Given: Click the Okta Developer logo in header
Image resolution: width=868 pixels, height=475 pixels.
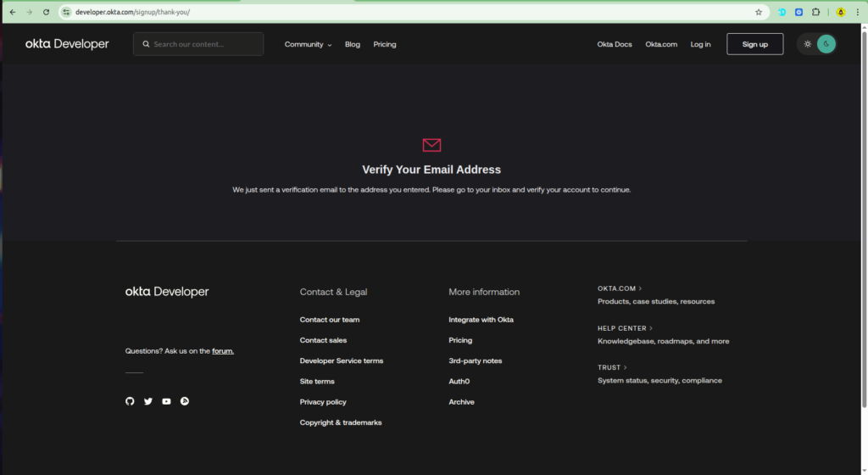Looking at the screenshot, I should [67, 44].
